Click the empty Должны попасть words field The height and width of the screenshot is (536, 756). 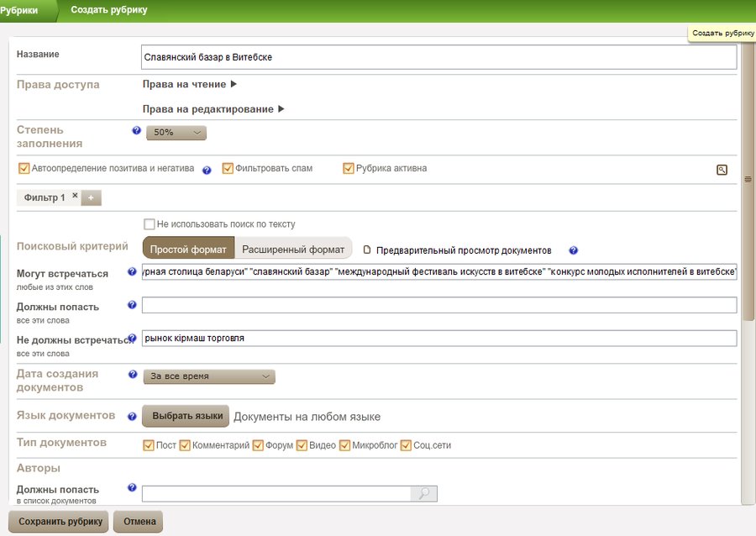tap(439, 305)
